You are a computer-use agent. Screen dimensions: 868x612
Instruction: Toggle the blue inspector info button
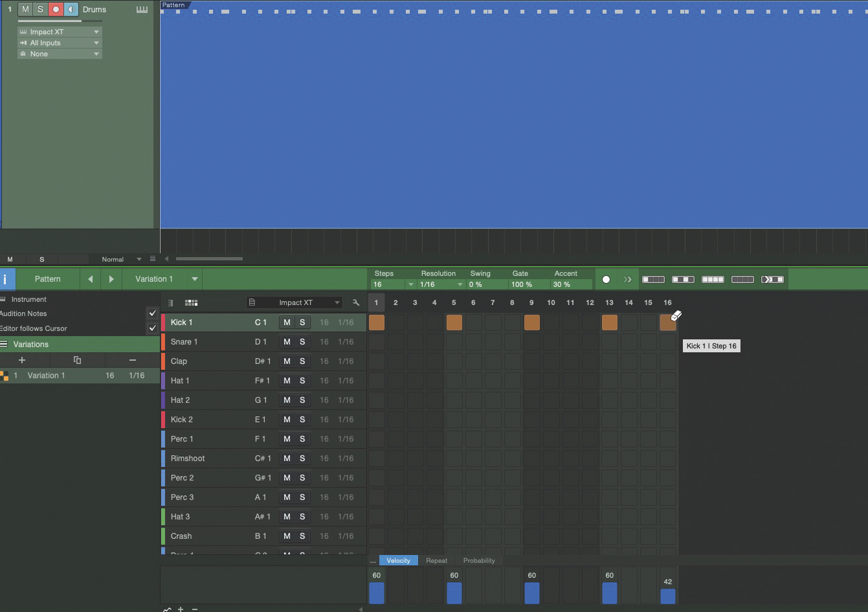click(7, 279)
